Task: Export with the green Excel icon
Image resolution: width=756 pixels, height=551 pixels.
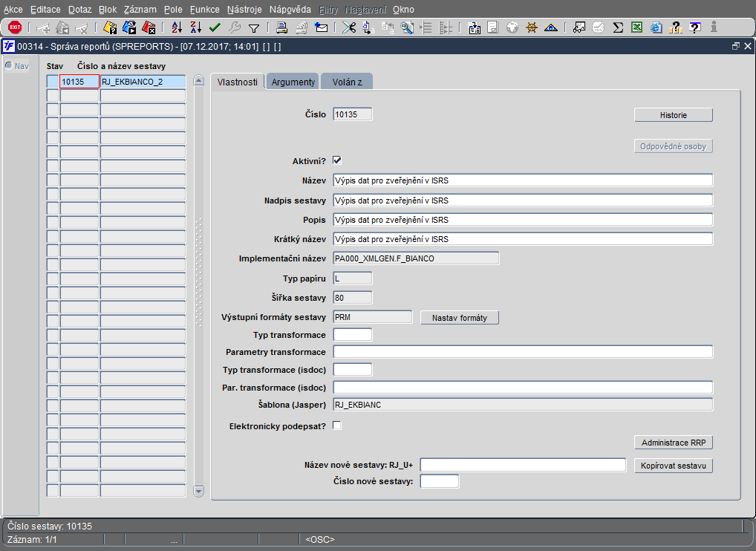Action: click(637, 27)
